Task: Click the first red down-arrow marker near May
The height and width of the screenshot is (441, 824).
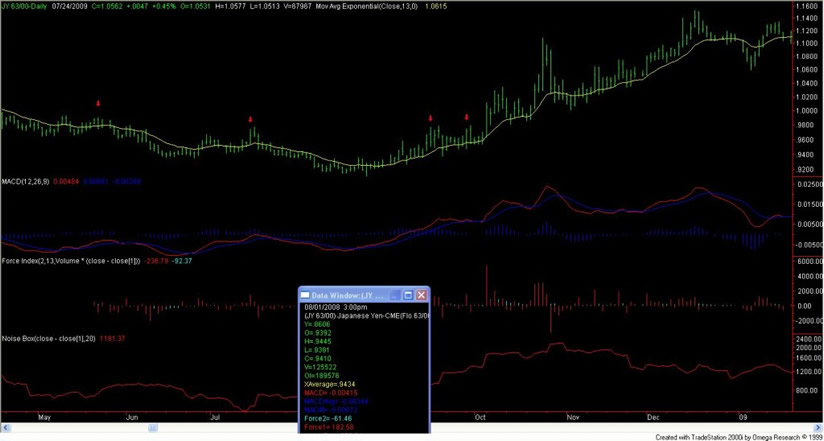Action: [98, 103]
